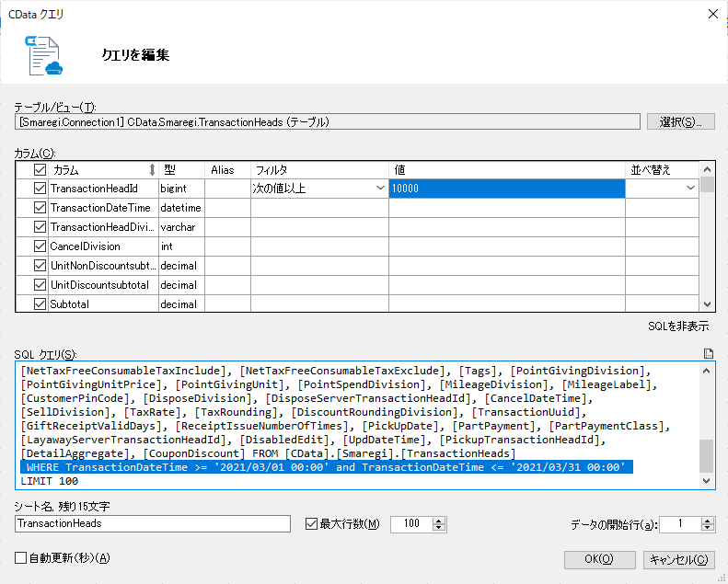Click the SQLを非表示 link

[678, 326]
